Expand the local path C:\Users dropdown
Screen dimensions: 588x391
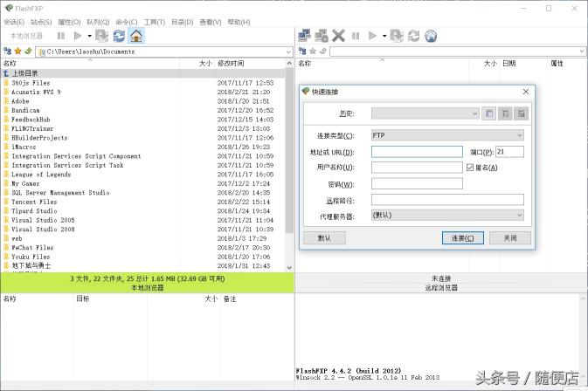[288, 51]
